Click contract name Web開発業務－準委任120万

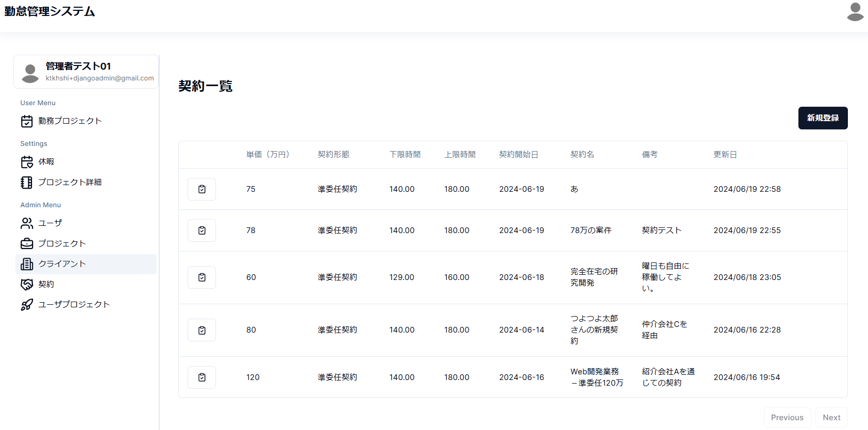[x=597, y=377]
